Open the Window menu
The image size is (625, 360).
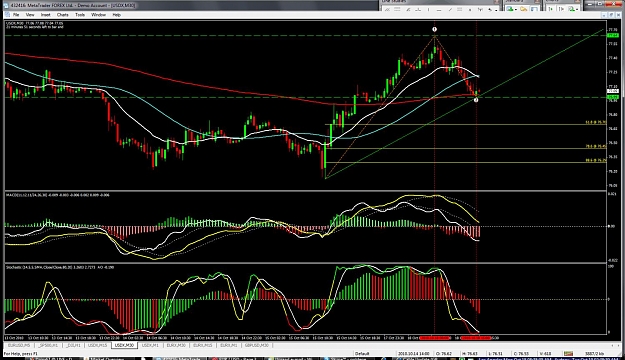98,15
